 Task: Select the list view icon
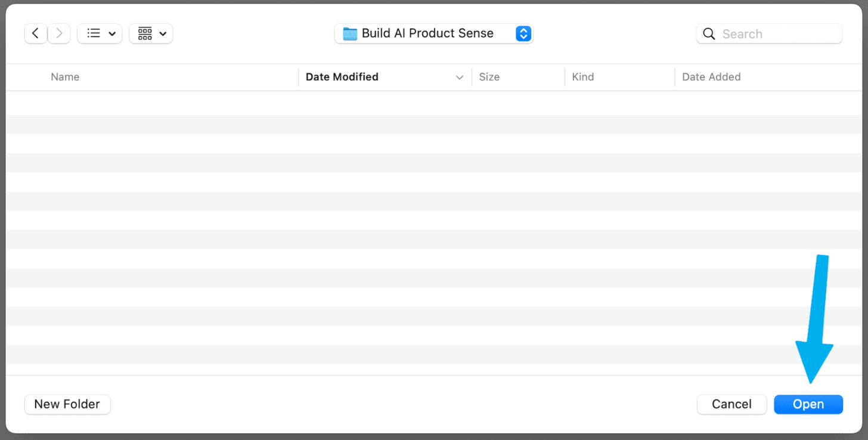point(93,34)
